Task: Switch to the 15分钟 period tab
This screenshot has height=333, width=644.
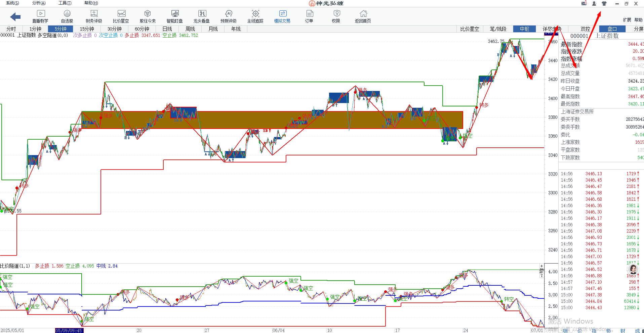Action: (x=87, y=29)
